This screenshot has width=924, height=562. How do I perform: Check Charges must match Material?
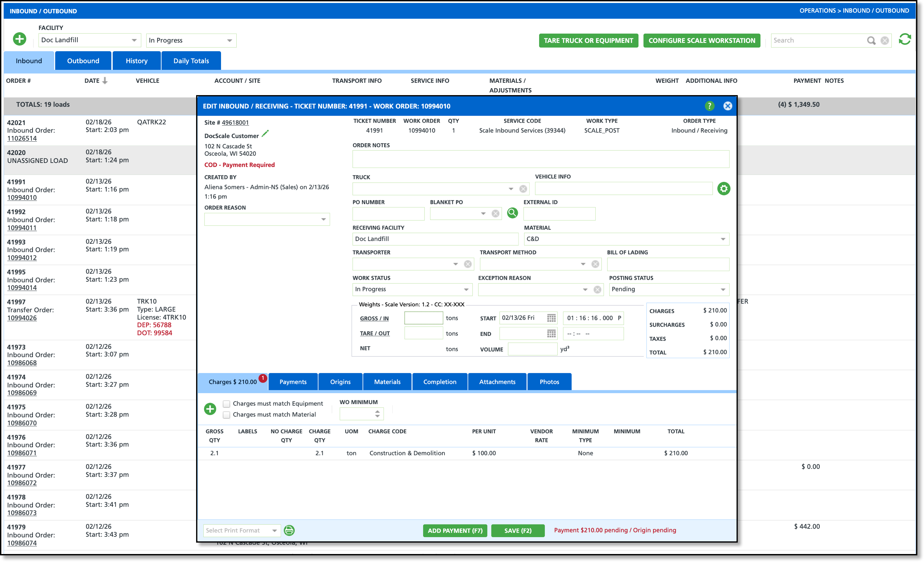tap(226, 415)
